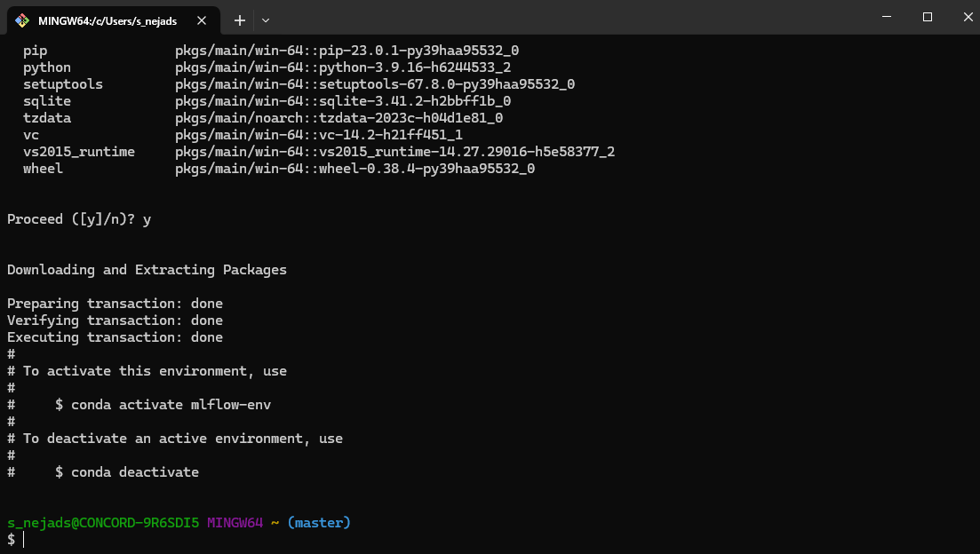Open a new terminal tab with the plus icon

(240, 20)
